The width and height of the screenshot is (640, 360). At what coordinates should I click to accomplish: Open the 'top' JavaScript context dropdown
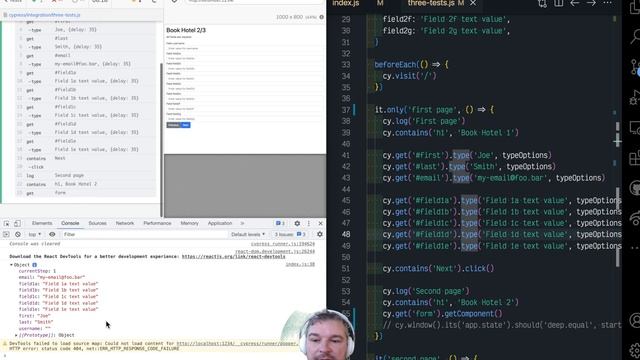pos(35,235)
